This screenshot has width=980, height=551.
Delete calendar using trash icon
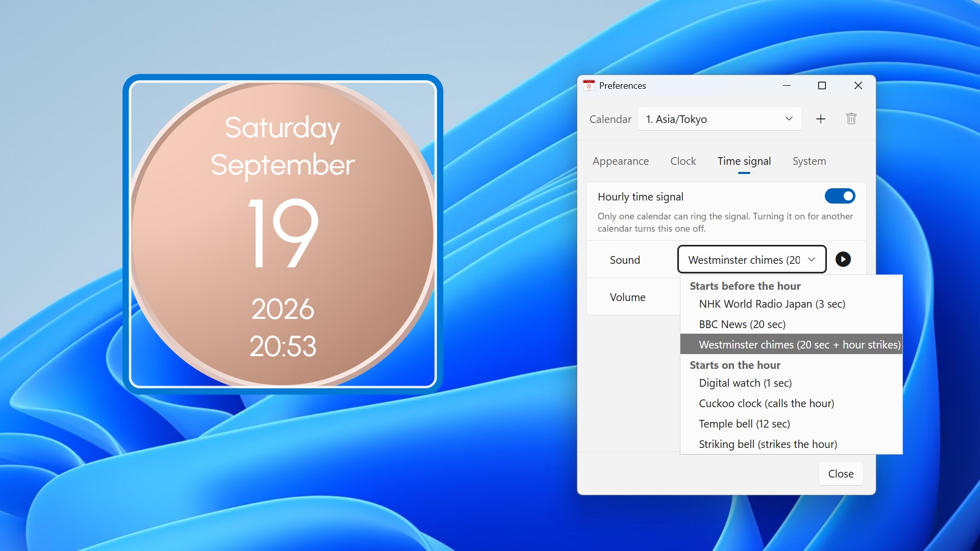(851, 119)
